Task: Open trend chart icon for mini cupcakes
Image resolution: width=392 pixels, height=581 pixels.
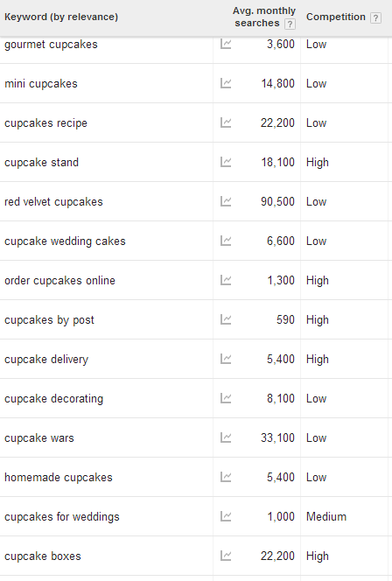Action: tap(226, 83)
